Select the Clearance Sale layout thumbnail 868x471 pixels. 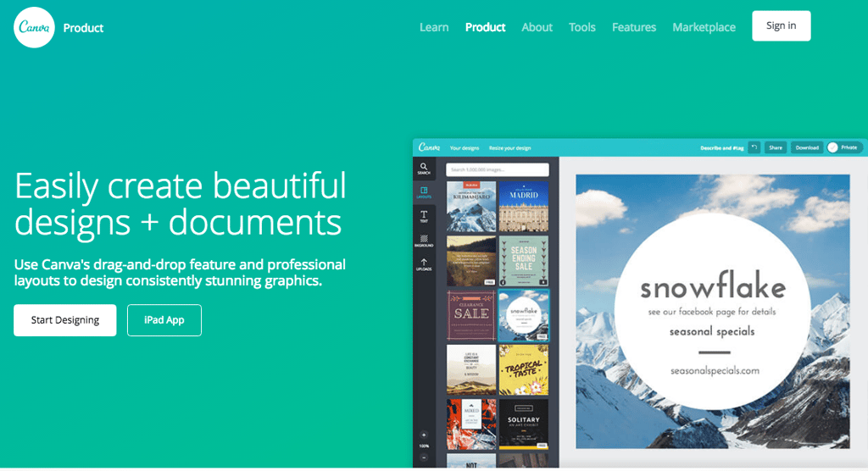coord(471,315)
